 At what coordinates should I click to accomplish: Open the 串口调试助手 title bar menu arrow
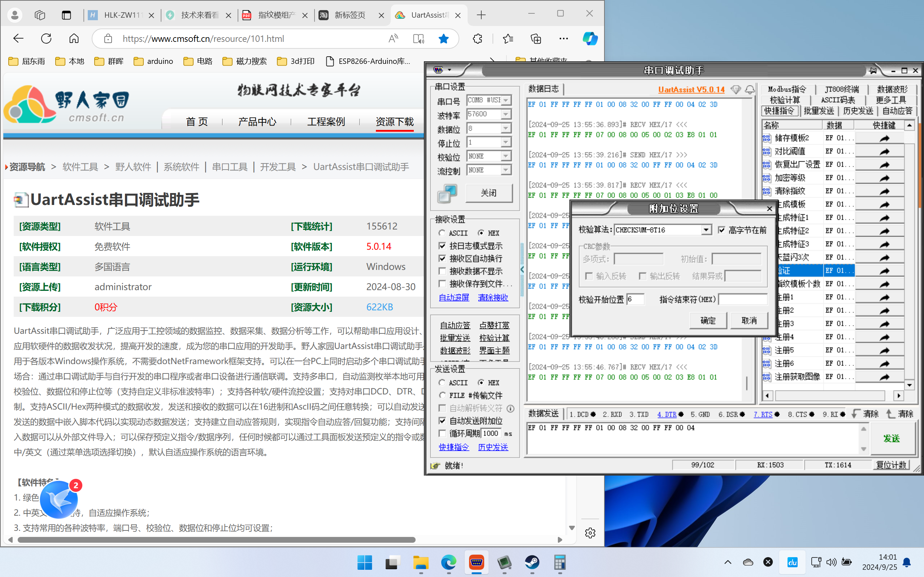pos(450,70)
